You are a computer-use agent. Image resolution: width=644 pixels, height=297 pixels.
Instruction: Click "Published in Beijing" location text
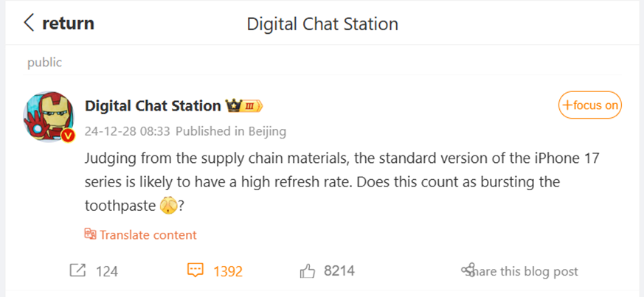(230, 132)
